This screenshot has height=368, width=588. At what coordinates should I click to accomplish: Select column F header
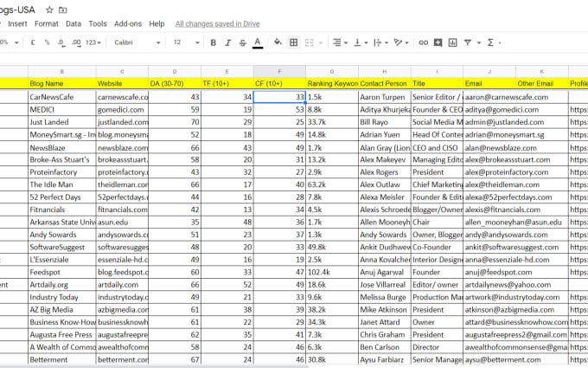(279, 71)
